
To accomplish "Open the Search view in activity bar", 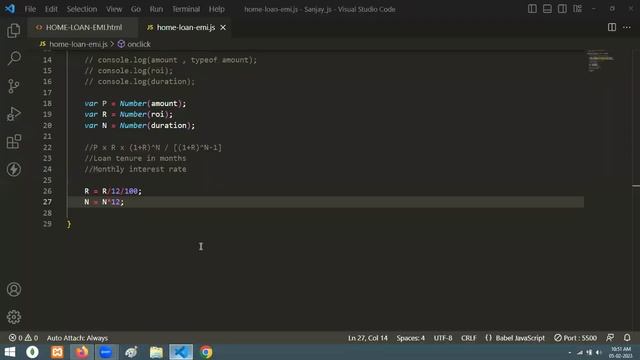I will point(14,58).
